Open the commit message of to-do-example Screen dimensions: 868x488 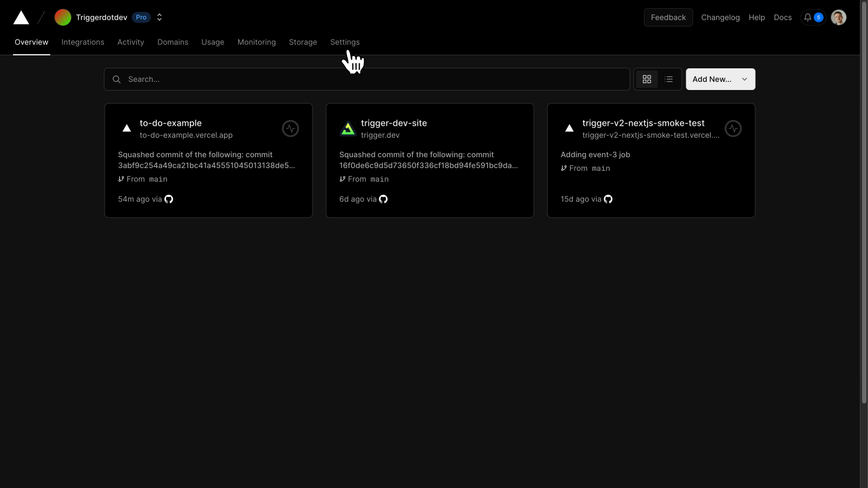coord(207,160)
